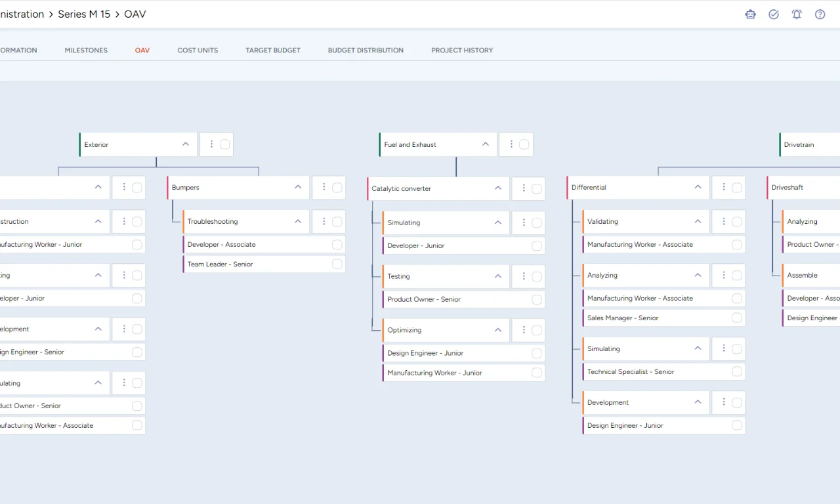Open the notifications bell icon
The image size is (840, 504).
tap(797, 14)
